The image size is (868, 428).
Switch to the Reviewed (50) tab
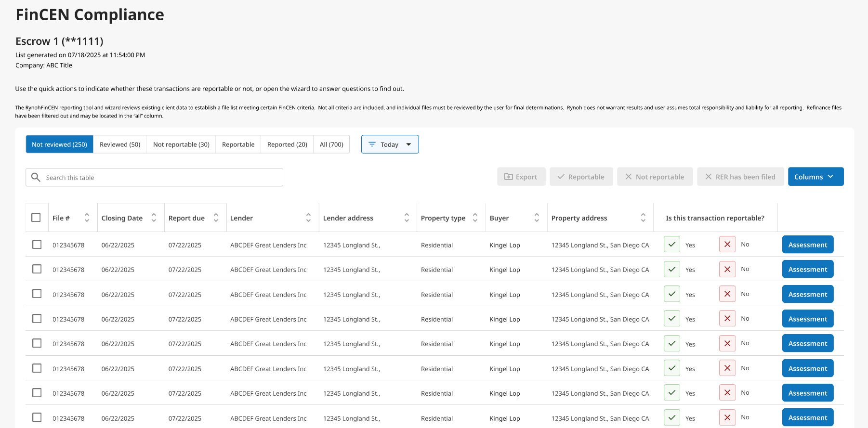pos(120,144)
